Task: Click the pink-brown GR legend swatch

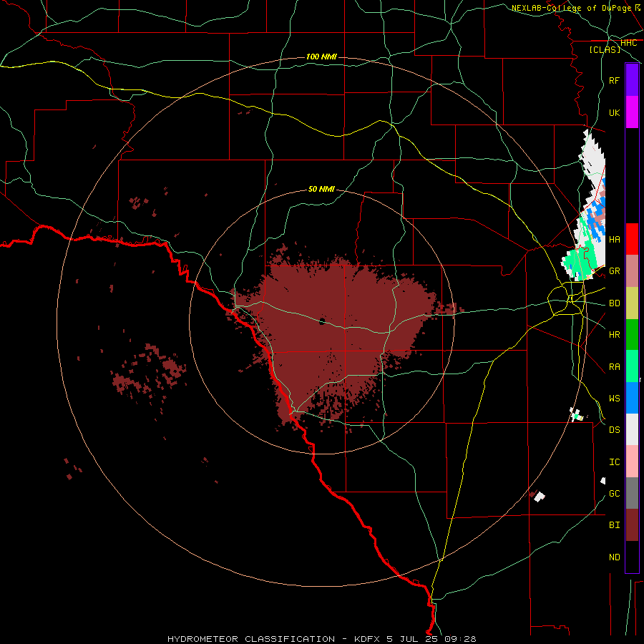Action: coord(632,271)
